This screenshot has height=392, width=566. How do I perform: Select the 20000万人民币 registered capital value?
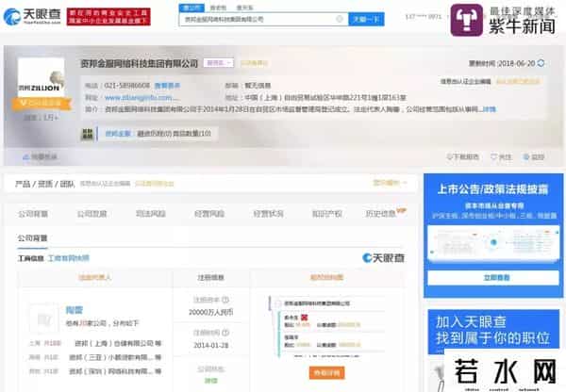point(210,312)
